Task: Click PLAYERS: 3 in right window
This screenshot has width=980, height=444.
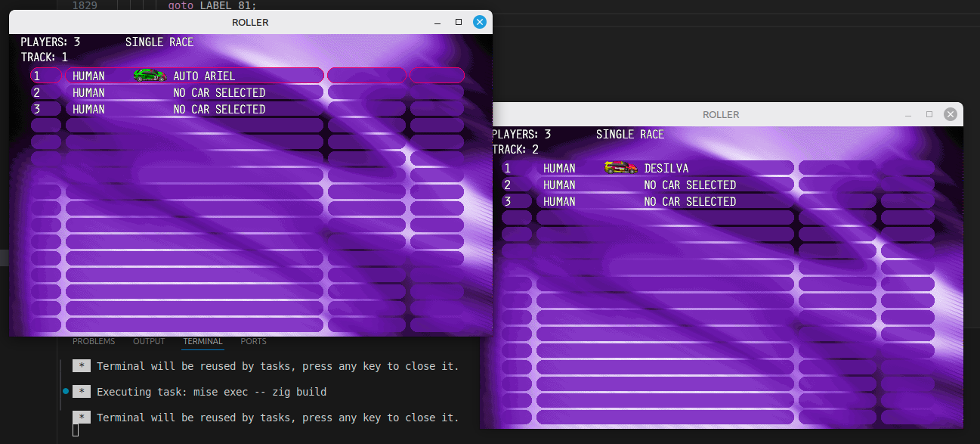Action: (x=521, y=135)
